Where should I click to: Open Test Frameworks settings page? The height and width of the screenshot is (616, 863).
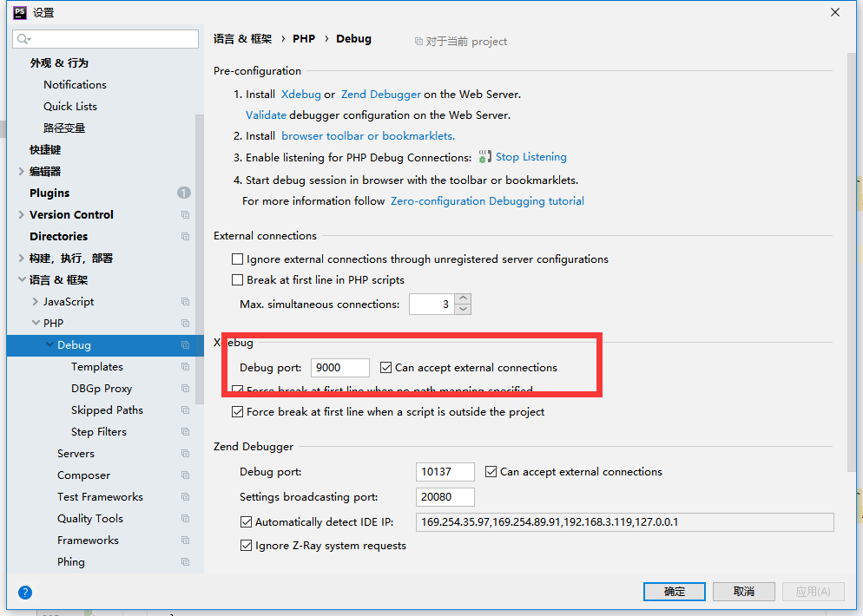click(100, 496)
